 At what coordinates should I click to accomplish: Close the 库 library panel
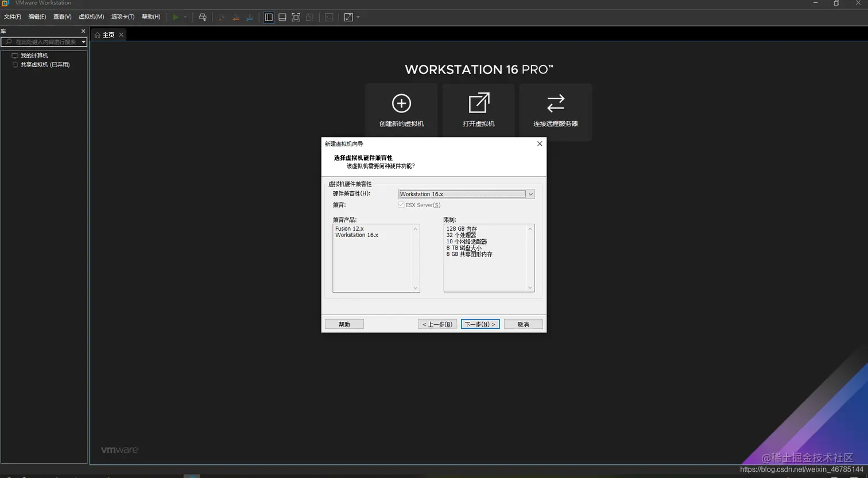point(83,31)
